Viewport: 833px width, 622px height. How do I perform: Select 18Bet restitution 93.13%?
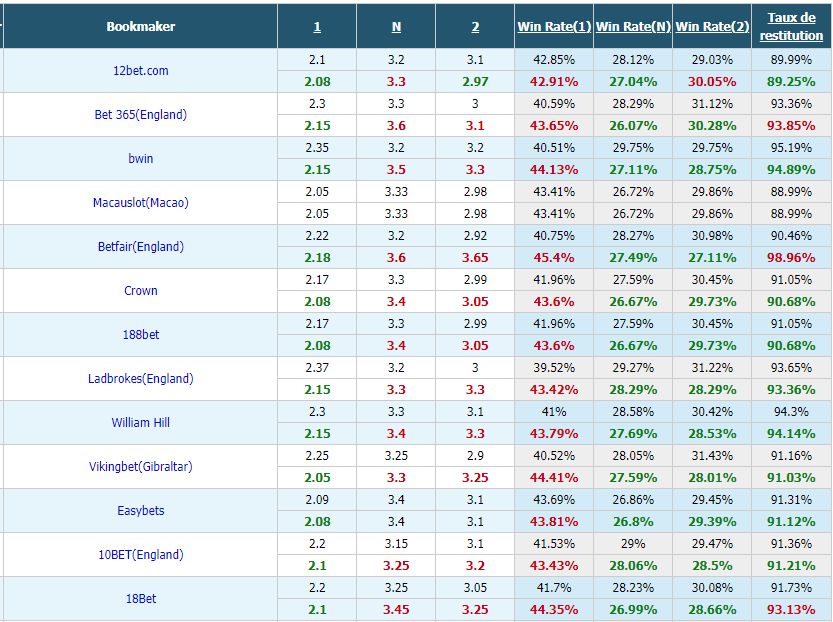pyautogui.click(x=792, y=610)
